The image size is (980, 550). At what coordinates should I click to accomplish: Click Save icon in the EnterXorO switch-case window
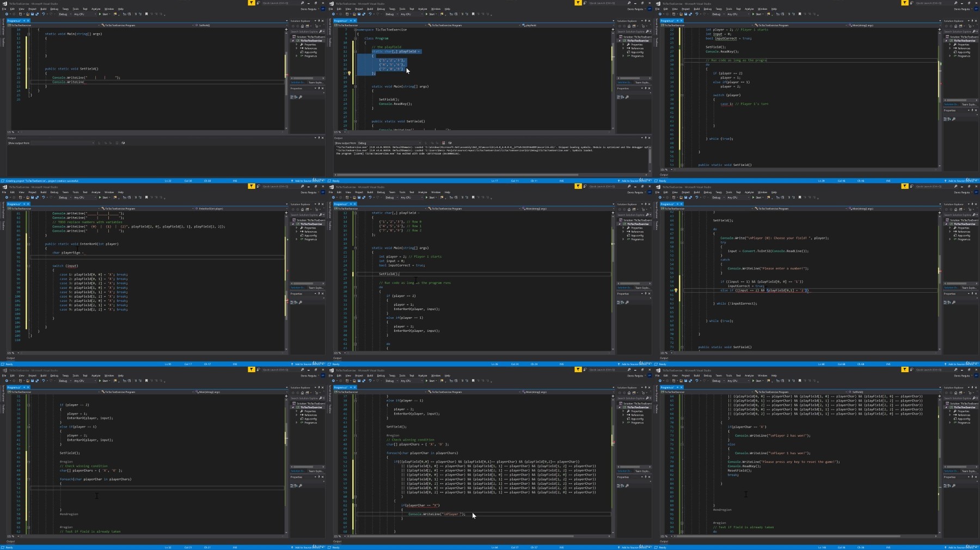[32, 197]
